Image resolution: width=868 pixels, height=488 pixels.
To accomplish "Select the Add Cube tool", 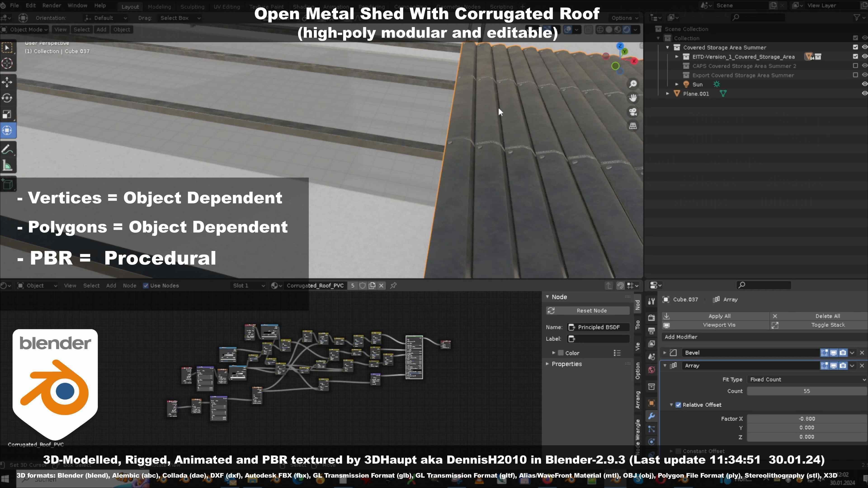I will coord(7,184).
